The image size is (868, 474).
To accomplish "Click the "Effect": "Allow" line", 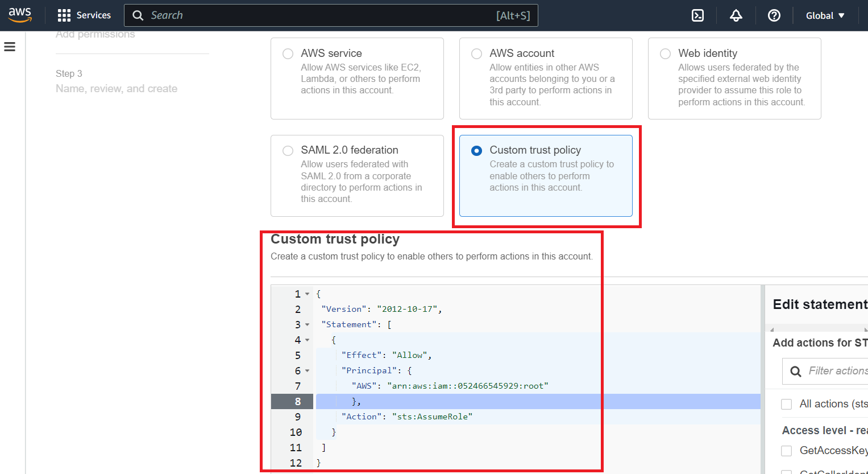I will (x=387, y=355).
